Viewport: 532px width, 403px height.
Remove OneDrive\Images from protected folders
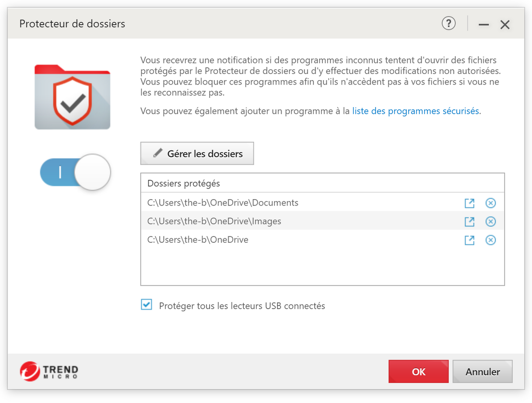(x=490, y=221)
